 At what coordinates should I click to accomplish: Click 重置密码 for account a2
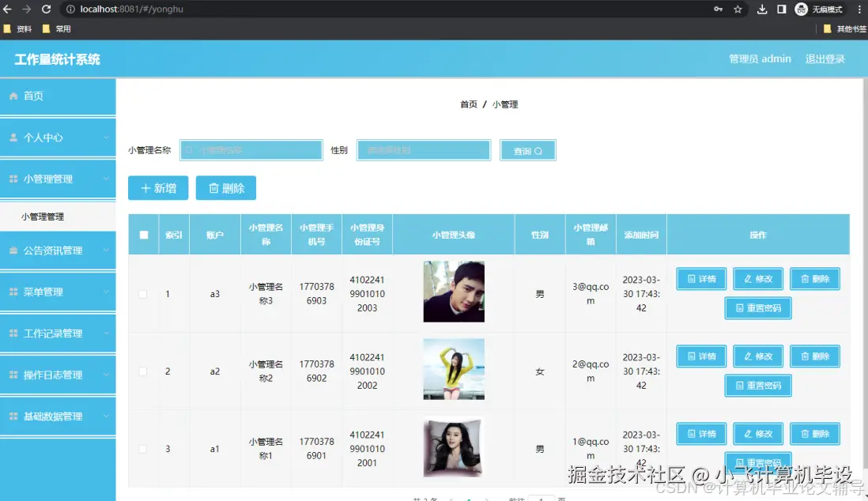[x=758, y=386]
